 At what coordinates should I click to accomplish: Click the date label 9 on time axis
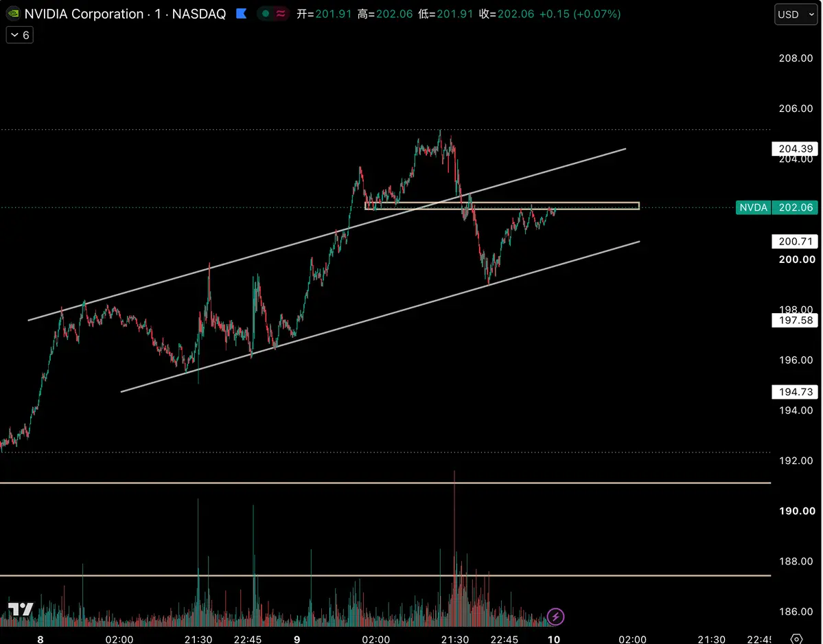[x=297, y=639]
